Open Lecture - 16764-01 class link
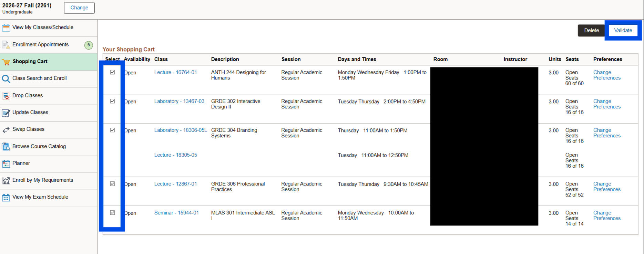Viewport: 644px width, 254px height. point(175,72)
